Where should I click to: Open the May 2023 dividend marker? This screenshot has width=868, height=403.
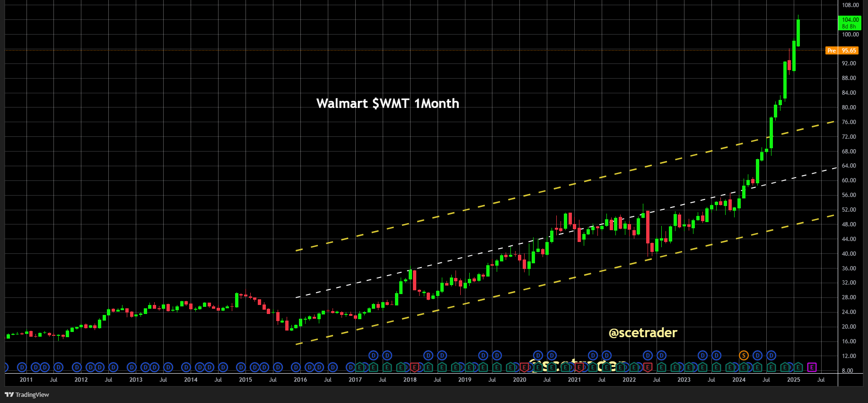coord(702,355)
